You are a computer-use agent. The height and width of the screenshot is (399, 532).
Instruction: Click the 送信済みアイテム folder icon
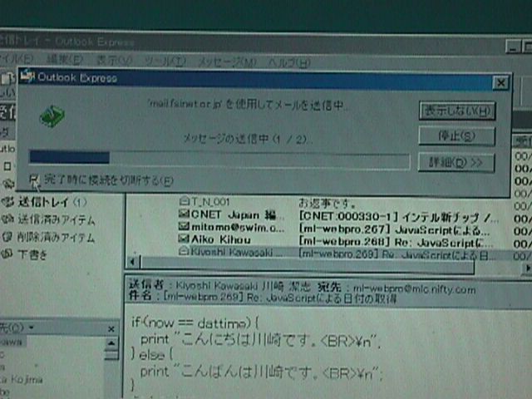coord(7,219)
